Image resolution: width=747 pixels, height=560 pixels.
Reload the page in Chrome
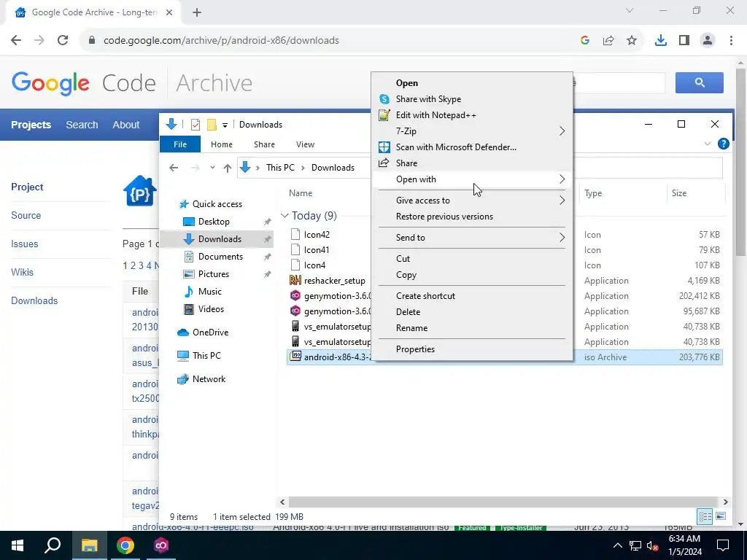click(63, 41)
